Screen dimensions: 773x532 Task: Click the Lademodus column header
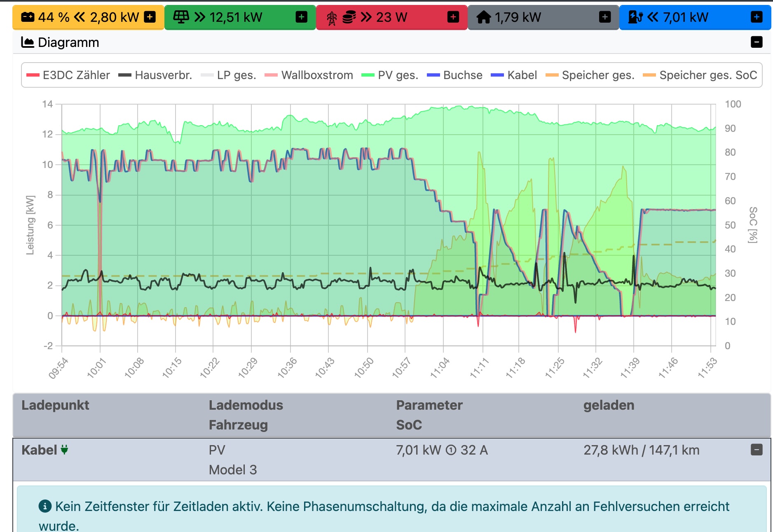(x=246, y=405)
